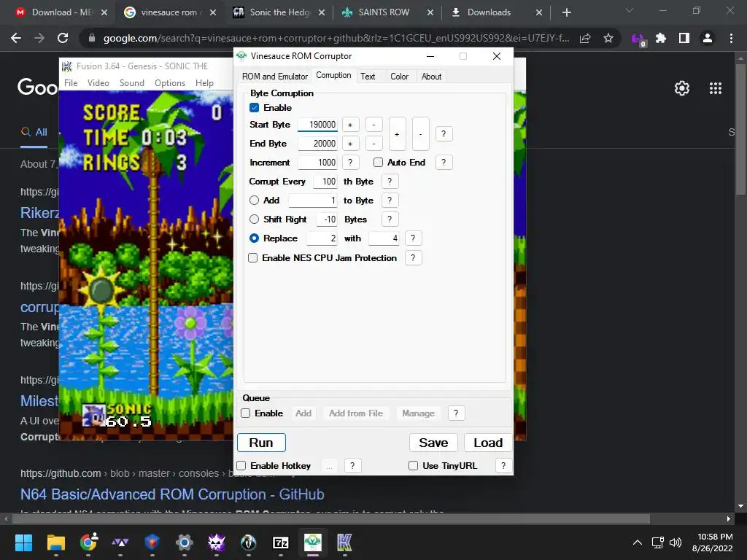Open help for Start/End Byte range

444,134
